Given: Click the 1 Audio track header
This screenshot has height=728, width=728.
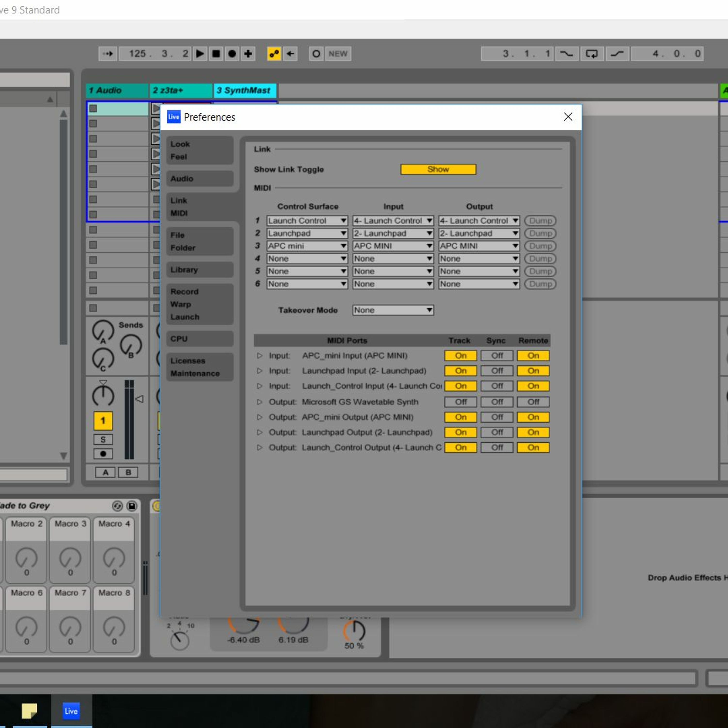Looking at the screenshot, I should pyautogui.click(x=117, y=91).
